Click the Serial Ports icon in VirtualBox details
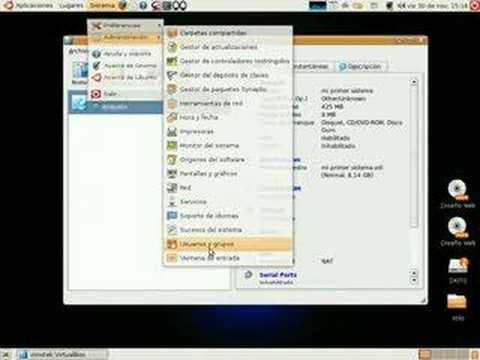The width and height of the screenshot is (480, 360). (248, 275)
